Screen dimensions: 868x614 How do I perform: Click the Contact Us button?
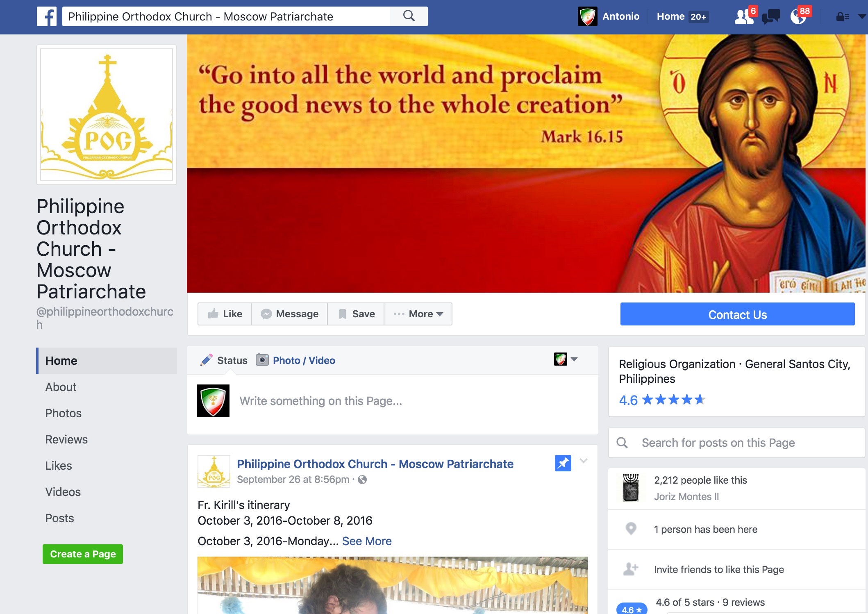point(737,314)
